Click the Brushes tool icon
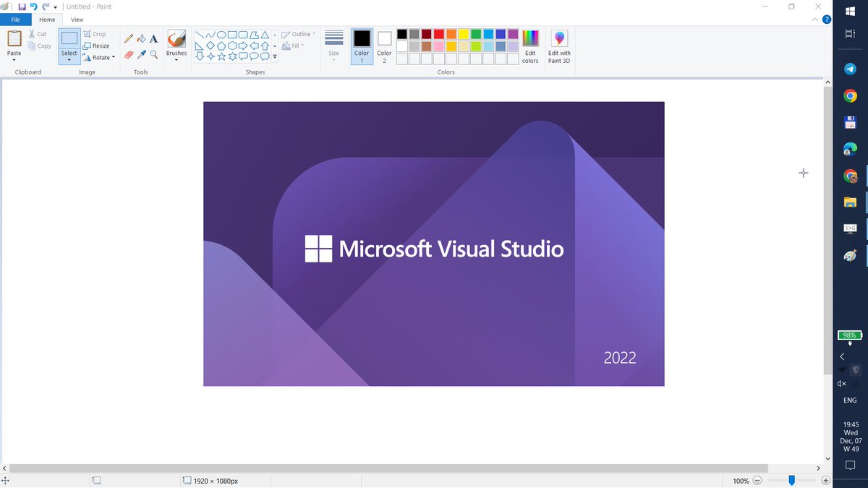 click(x=176, y=38)
